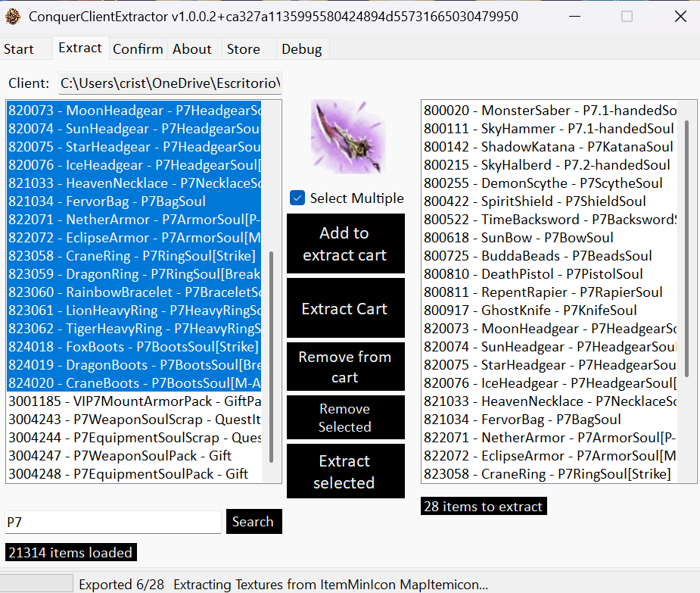Select 824020 CraneBoots in the left list
The height and width of the screenshot is (593, 700).
coord(134,383)
